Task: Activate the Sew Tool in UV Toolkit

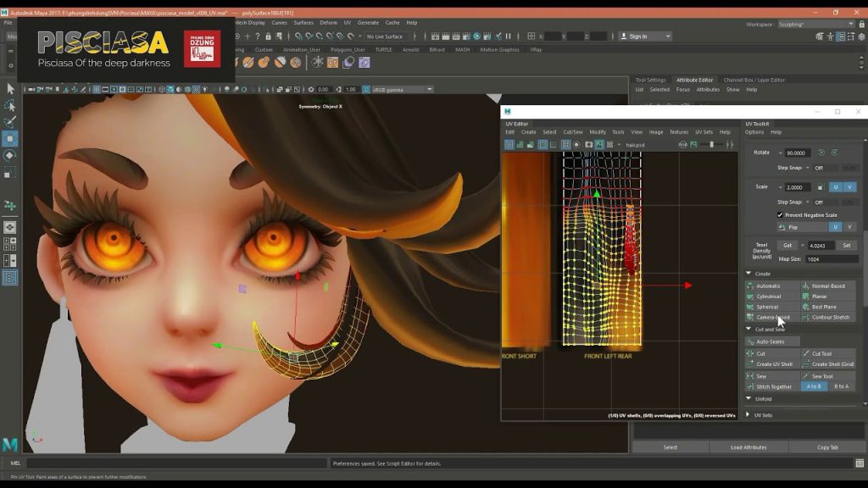Action: (x=828, y=376)
